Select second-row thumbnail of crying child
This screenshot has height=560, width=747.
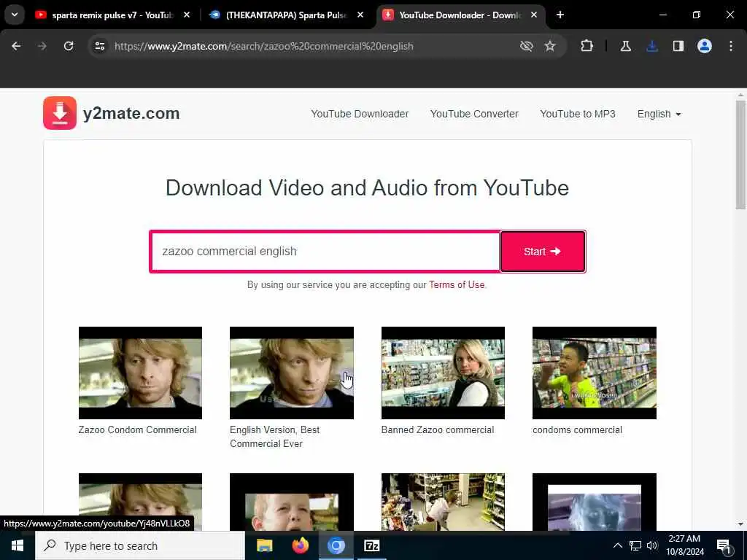292,502
